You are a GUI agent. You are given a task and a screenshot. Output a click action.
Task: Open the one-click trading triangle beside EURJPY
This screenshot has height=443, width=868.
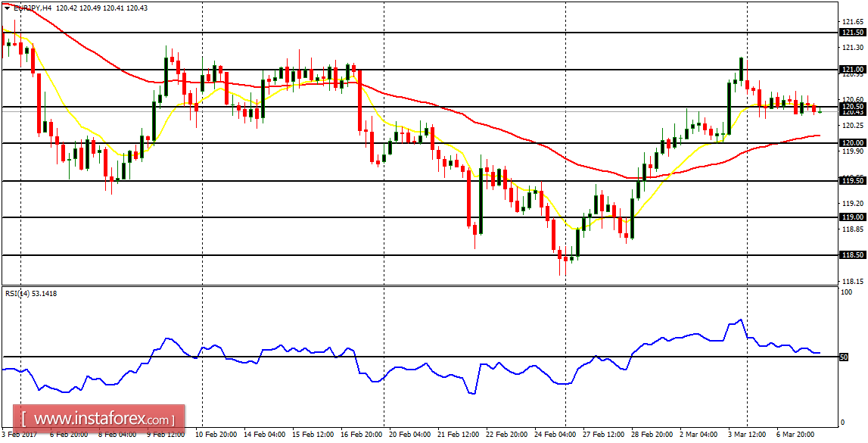pos(6,8)
